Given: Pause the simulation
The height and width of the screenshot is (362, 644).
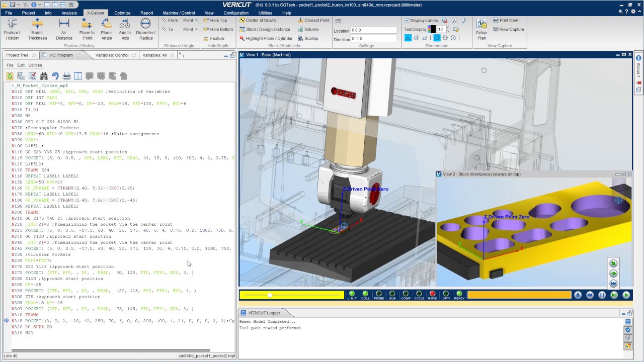Looking at the screenshot, I should click(x=602, y=295).
